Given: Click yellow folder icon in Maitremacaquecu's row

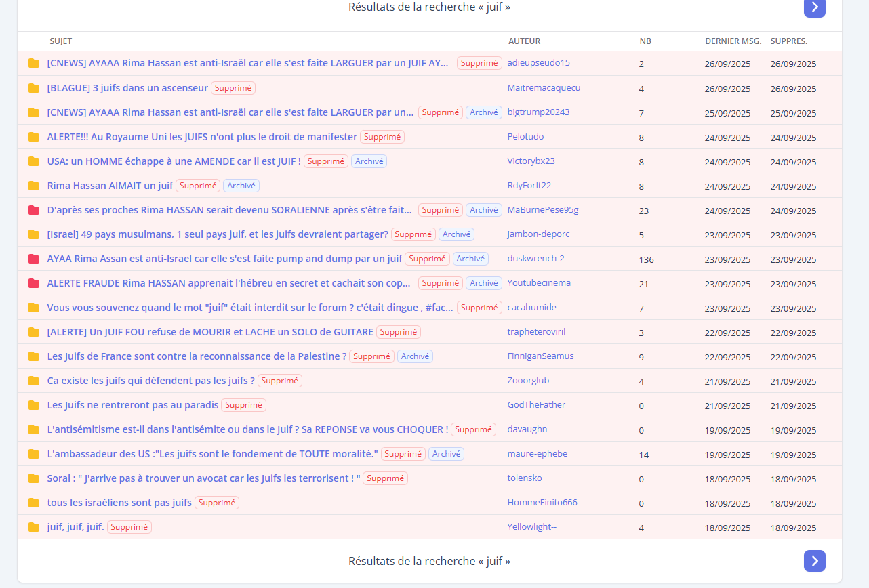Looking at the screenshot, I should tap(34, 88).
